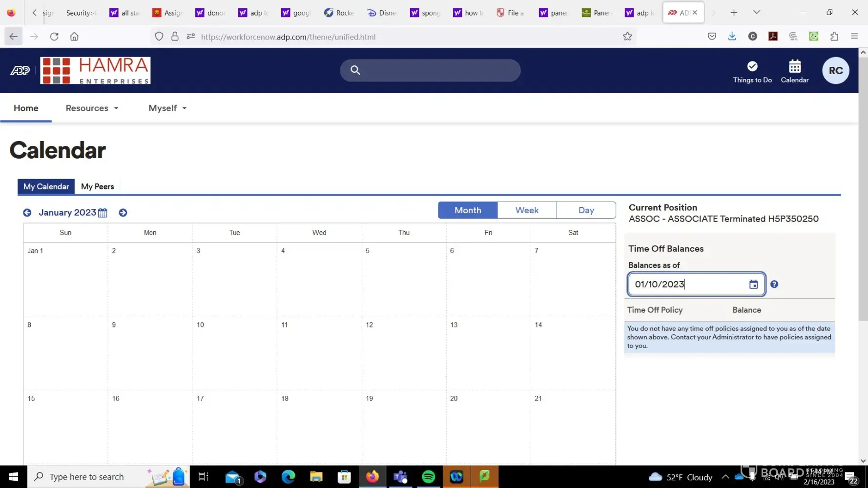Open date picker in Balances as of field
Screen dimensions: 868x488
753,285
